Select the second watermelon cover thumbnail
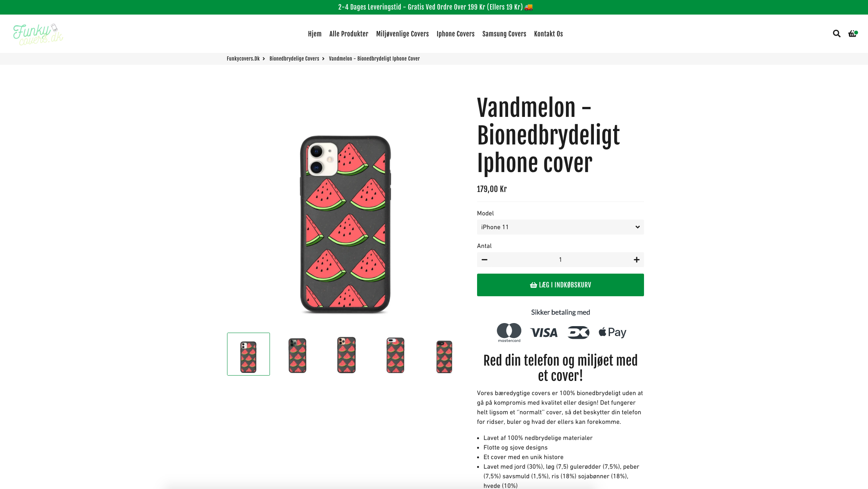This screenshot has width=868, height=489. (298, 355)
